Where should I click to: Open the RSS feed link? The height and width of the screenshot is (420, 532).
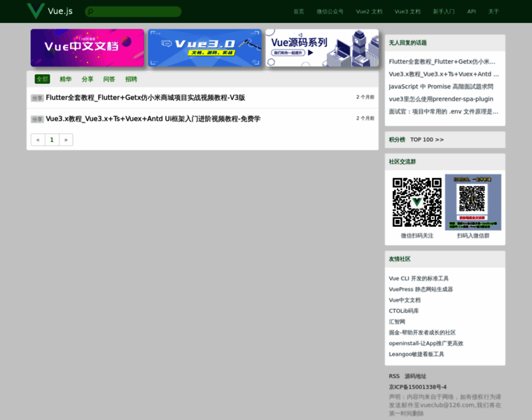394,376
